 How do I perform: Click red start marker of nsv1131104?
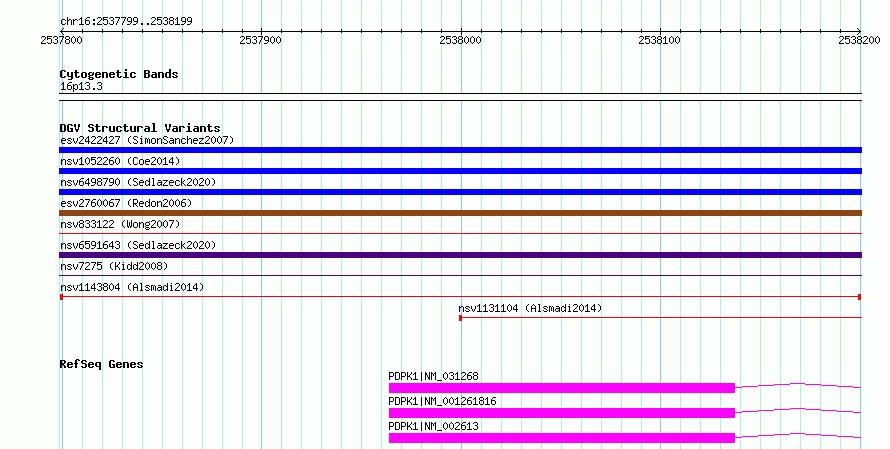click(x=460, y=318)
